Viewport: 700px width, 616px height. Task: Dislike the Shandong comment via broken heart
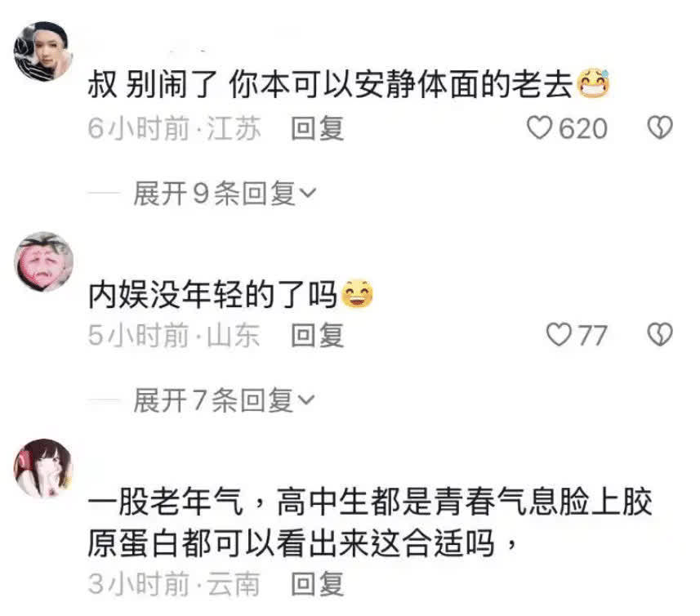click(x=660, y=335)
